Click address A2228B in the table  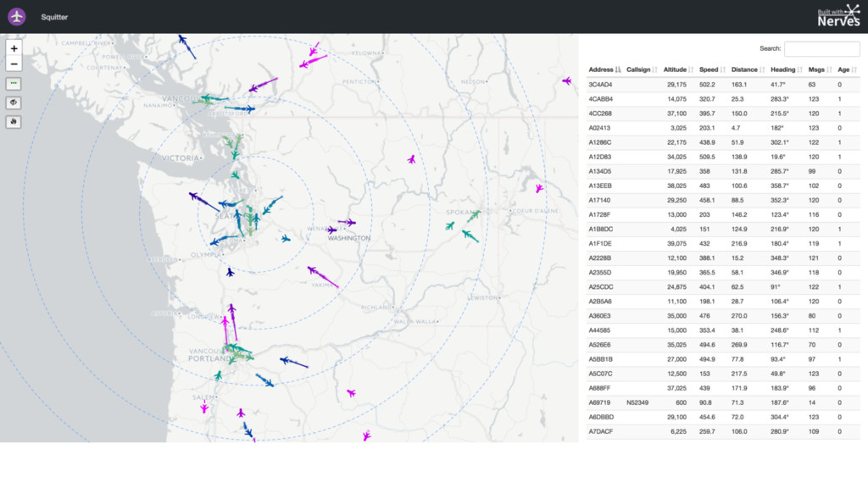click(600, 258)
